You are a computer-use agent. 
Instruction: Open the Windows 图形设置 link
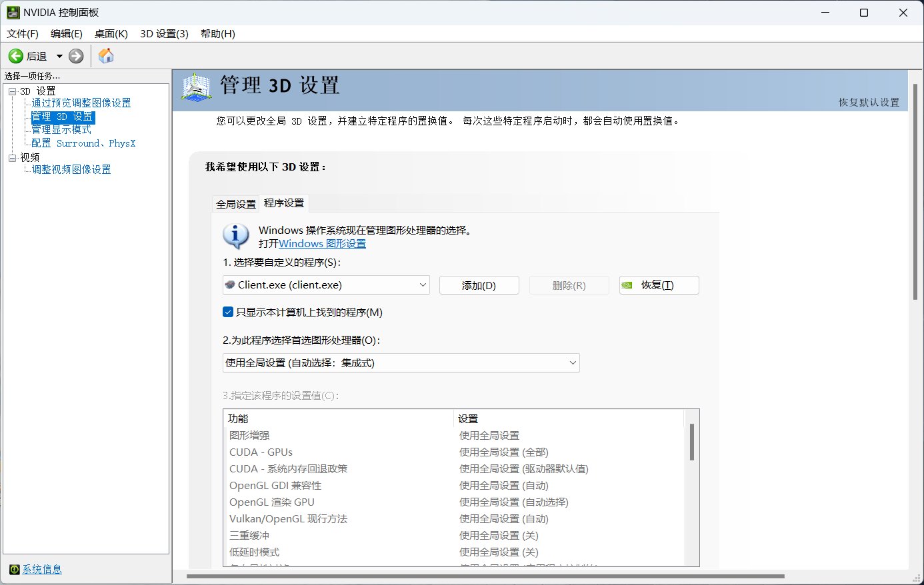[x=322, y=244]
